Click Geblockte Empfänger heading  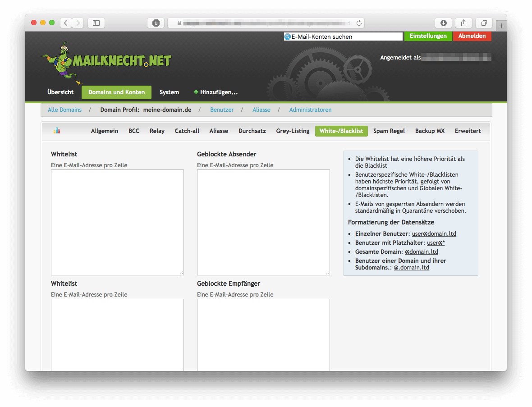(x=229, y=284)
